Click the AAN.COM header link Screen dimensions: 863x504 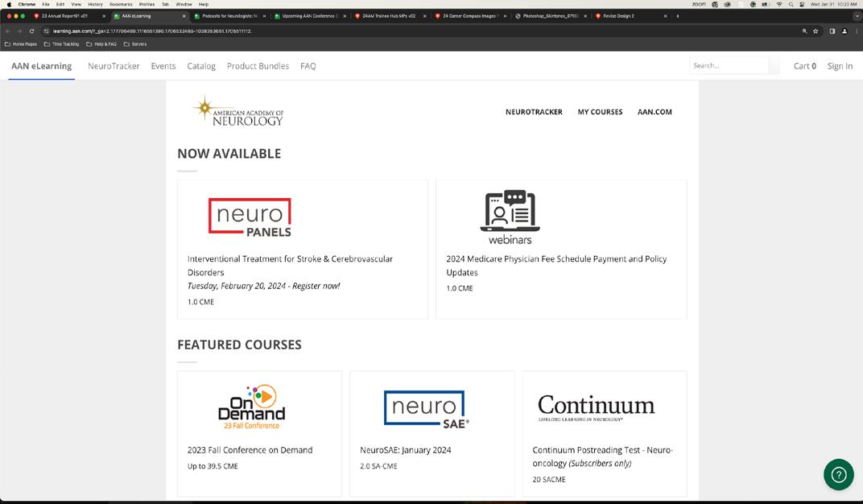coord(654,112)
